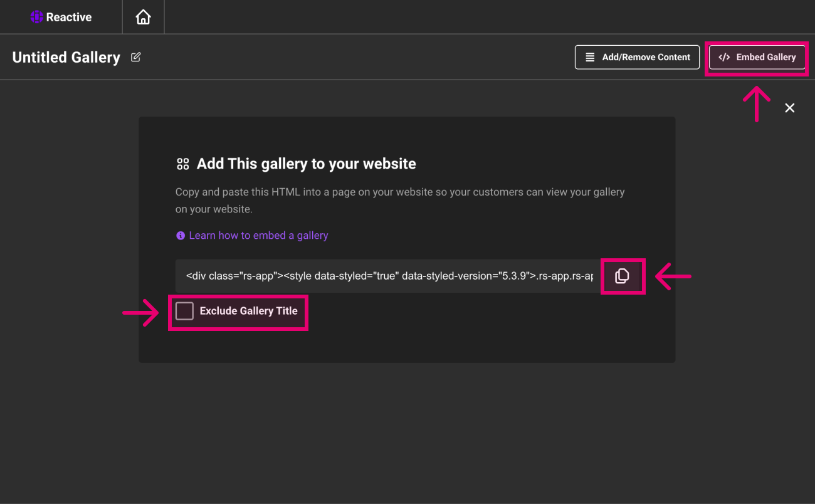Go to the home page icon
Screen dimensions: 815x504
click(x=144, y=17)
